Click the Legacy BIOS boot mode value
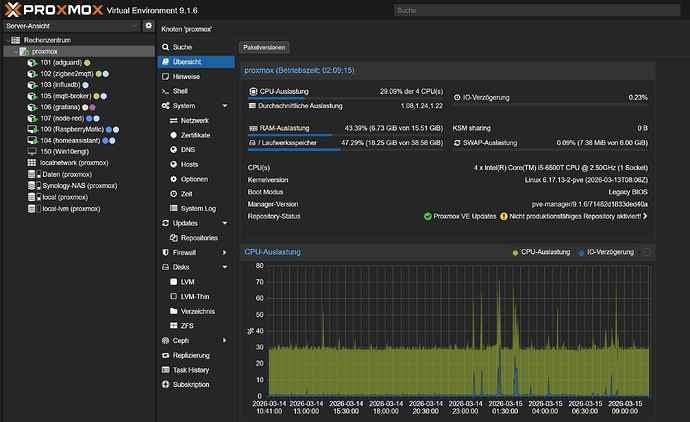The image size is (690, 422). (628, 192)
